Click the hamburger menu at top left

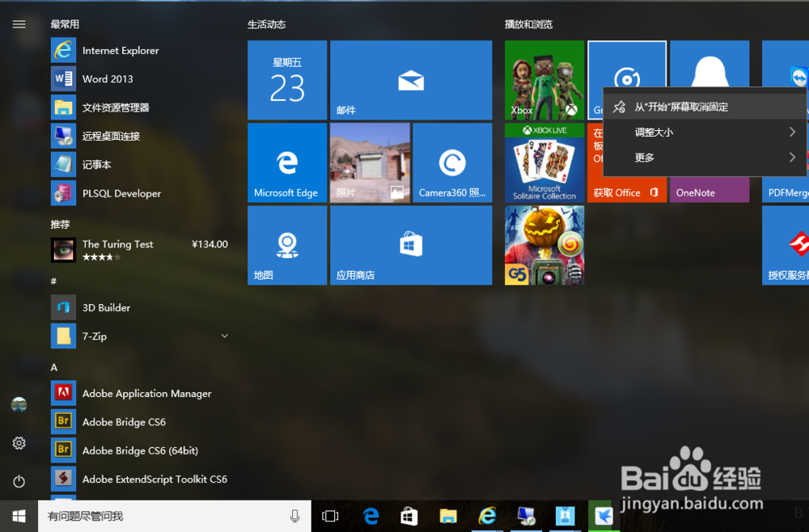[19, 24]
